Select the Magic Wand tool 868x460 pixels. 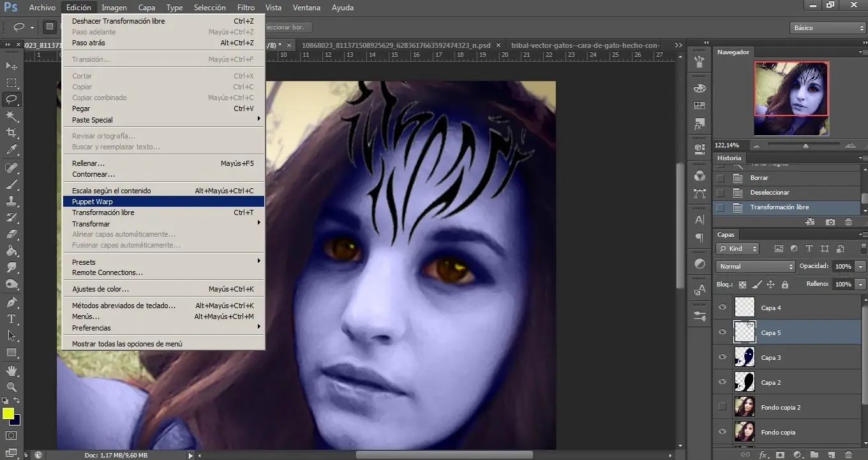11,116
